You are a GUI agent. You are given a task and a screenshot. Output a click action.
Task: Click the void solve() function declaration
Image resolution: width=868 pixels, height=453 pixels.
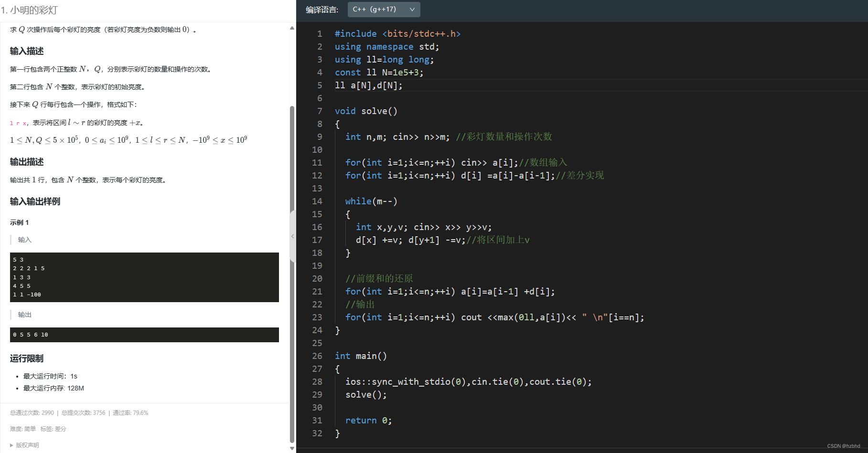click(x=366, y=111)
